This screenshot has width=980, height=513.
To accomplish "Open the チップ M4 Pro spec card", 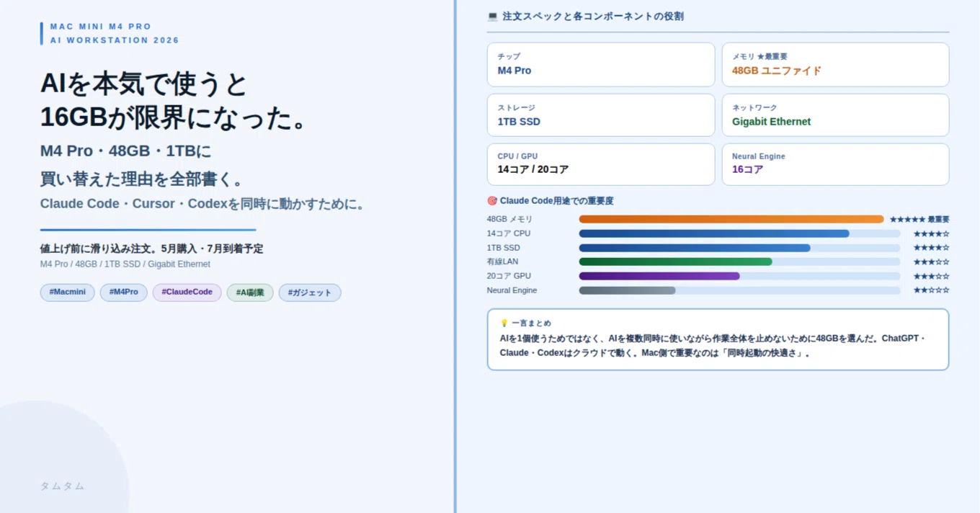I will [x=601, y=65].
